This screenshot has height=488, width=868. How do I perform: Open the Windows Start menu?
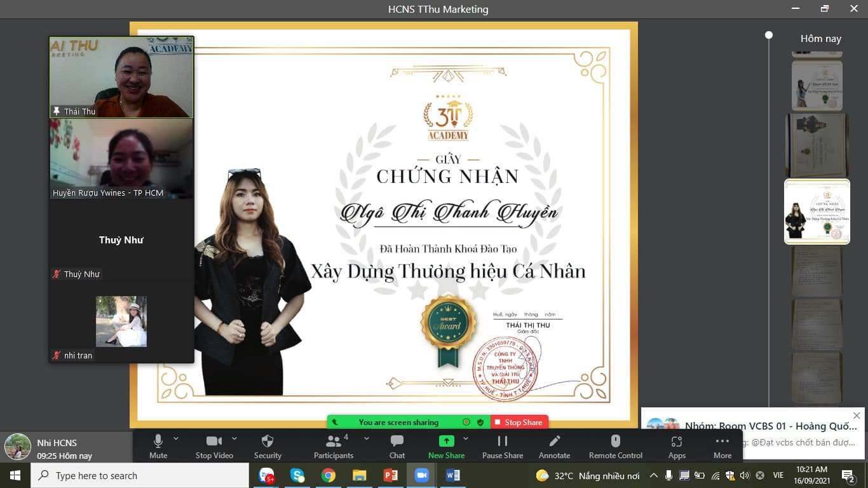coord(15,475)
